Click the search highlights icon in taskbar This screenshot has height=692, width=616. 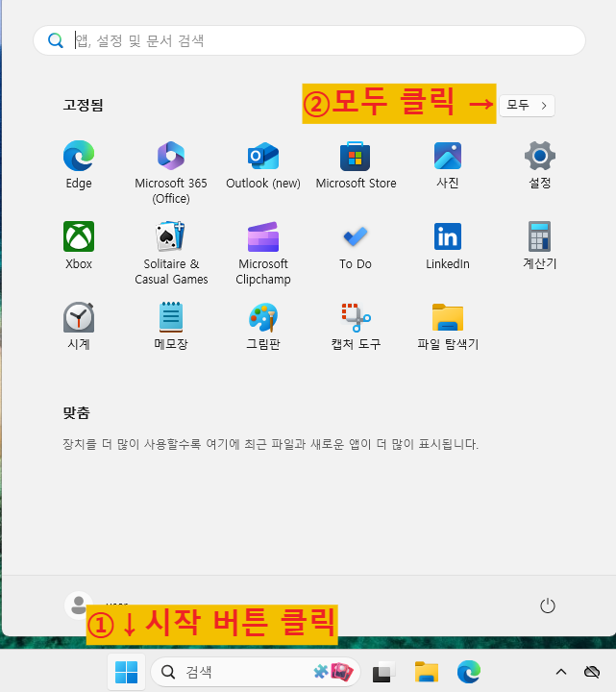pos(333,672)
